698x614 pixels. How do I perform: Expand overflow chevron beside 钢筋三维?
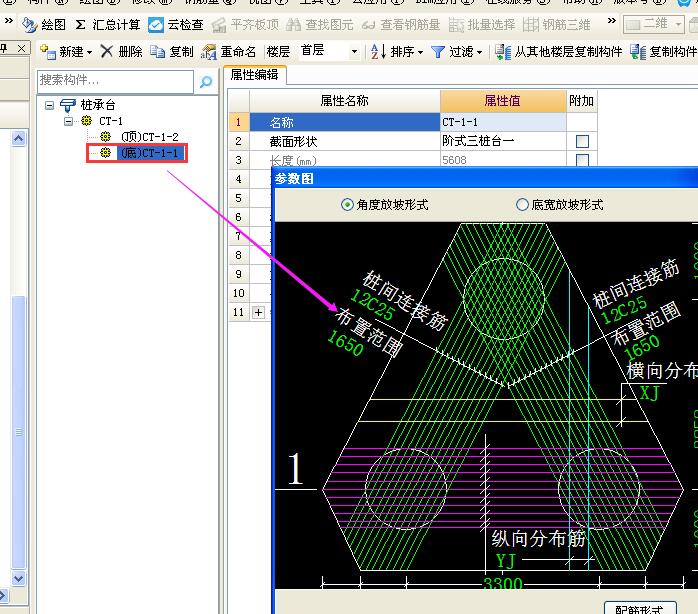[612, 20]
